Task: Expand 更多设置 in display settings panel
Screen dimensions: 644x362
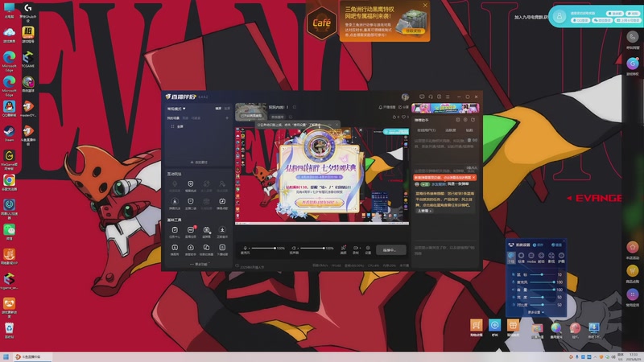Action: click(536, 312)
